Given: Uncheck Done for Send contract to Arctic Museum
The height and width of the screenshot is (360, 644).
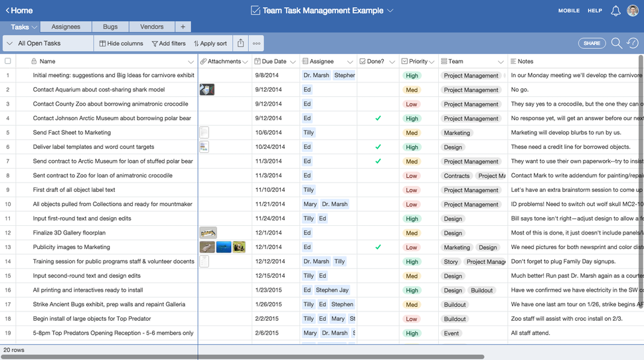Looking at the screenshot, I should tap(378, 161).
